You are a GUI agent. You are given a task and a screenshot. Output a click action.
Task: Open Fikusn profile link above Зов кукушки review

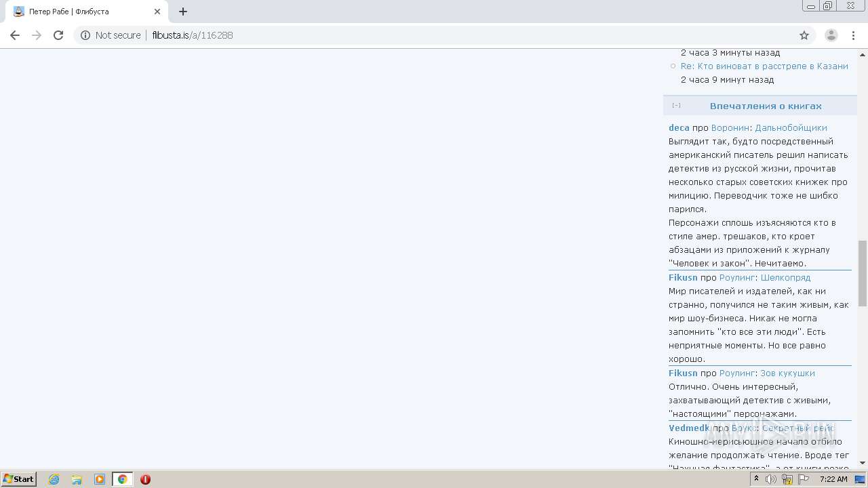683,373
